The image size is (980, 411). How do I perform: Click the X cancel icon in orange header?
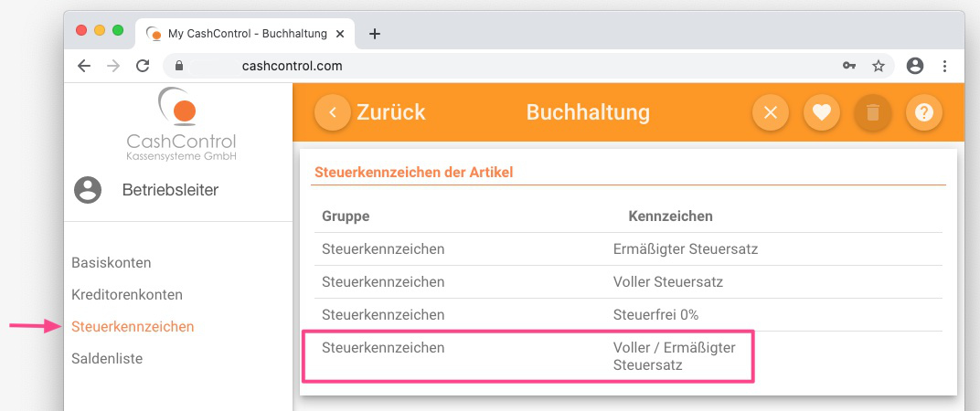770,112
